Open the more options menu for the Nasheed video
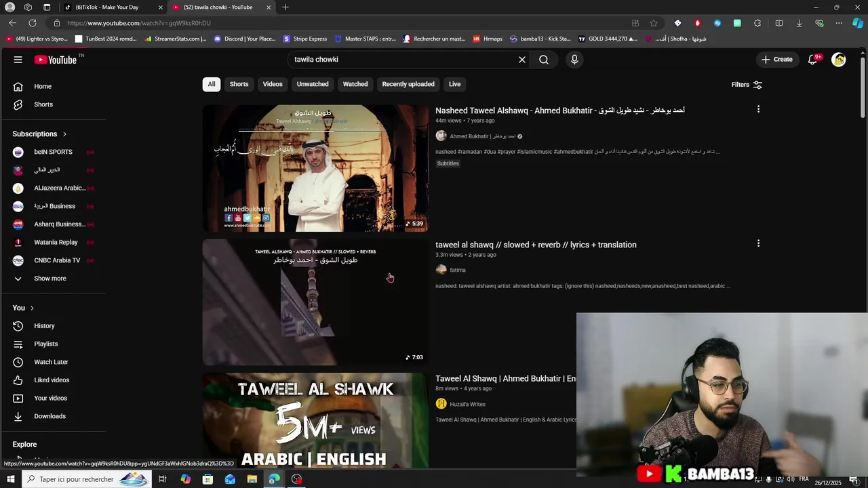868x488 pixels. tap(758, 109)
